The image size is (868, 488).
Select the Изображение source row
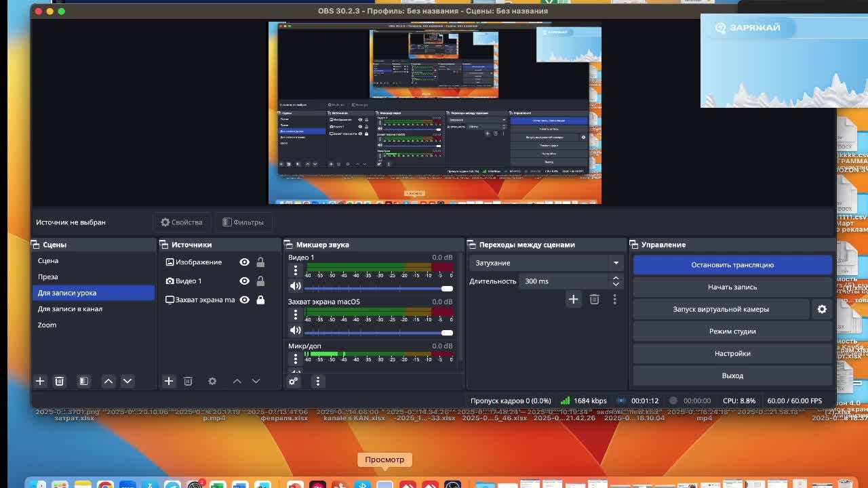tap(219, 262)
